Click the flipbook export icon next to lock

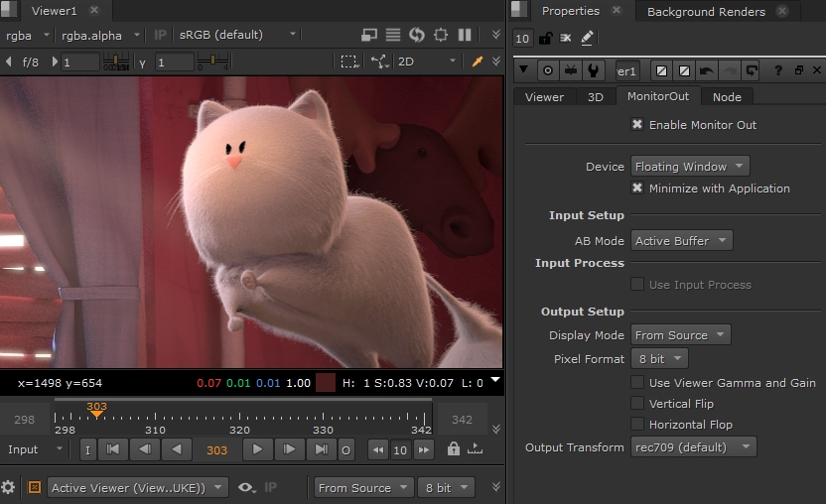click(476, 449)
